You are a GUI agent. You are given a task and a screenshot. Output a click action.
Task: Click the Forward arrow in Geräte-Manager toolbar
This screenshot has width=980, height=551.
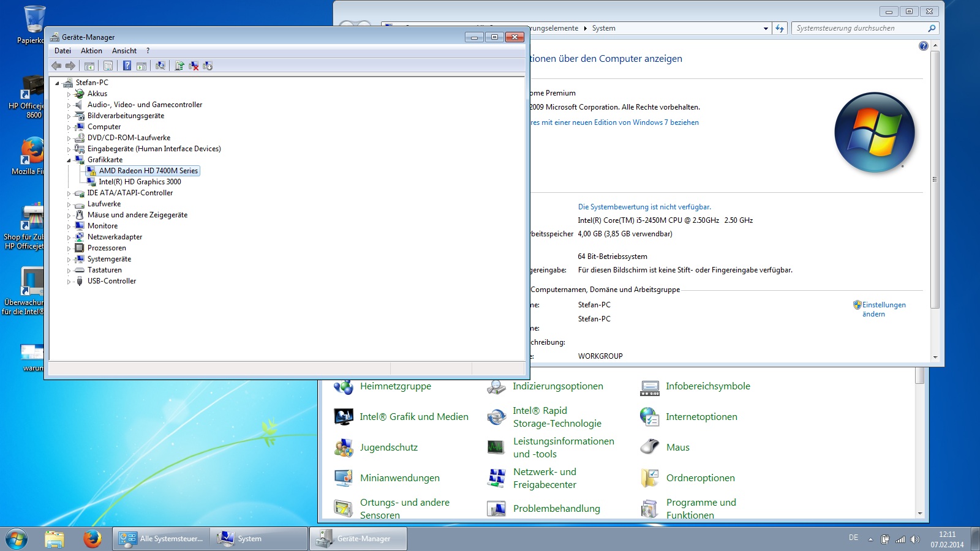coord(70,66)
